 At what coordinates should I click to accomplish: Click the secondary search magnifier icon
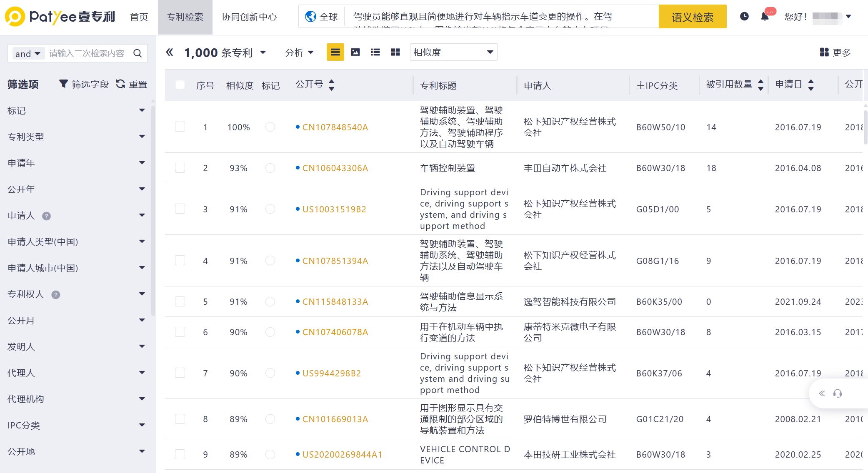(138, 53)
